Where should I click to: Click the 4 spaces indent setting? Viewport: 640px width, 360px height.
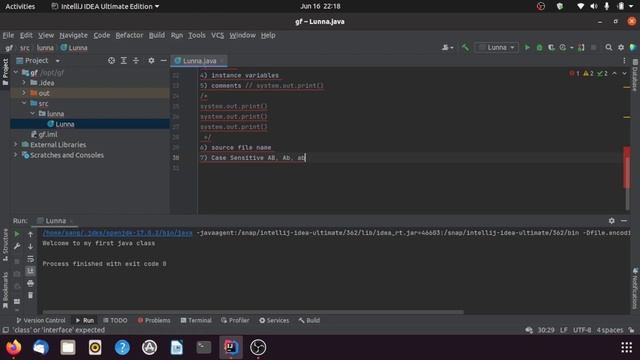610,330
